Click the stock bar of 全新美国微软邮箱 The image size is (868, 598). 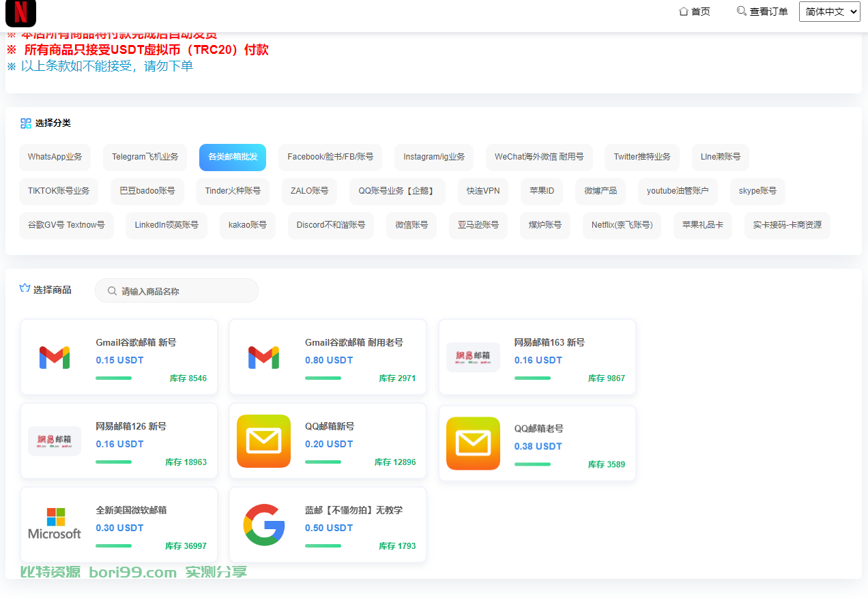click(114, 546)
